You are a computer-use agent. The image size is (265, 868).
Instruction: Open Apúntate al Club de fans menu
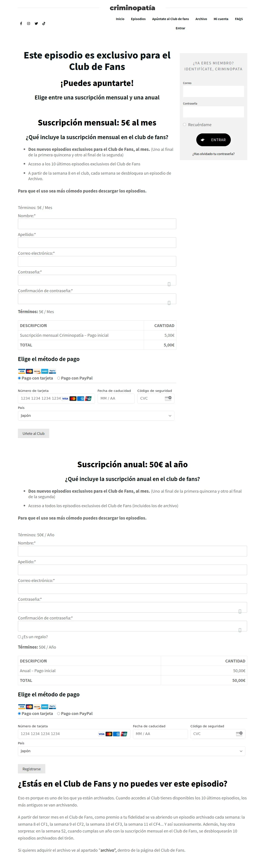(x=170, y=19)
